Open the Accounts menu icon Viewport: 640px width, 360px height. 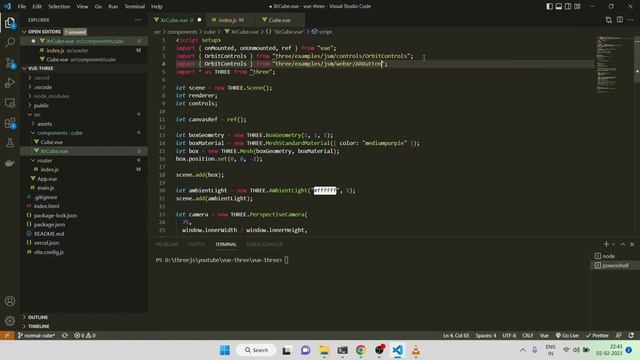pos(10,301)
